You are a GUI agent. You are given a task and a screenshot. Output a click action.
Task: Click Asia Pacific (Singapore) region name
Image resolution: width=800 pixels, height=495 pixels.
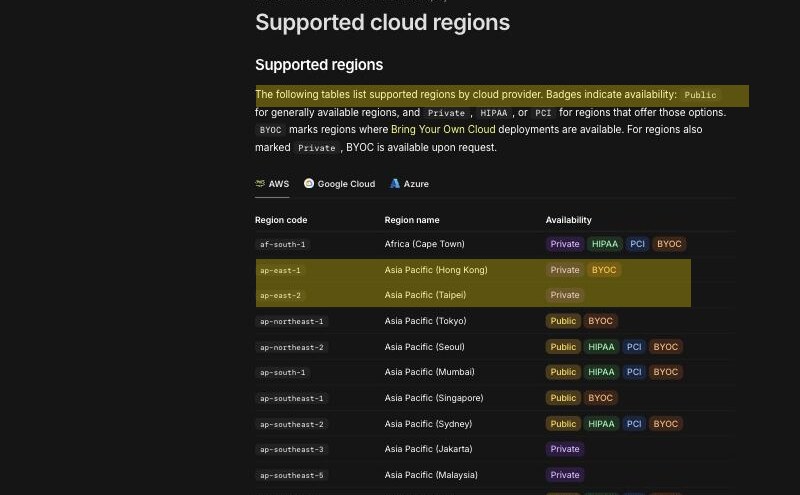[x=434, y=398]
